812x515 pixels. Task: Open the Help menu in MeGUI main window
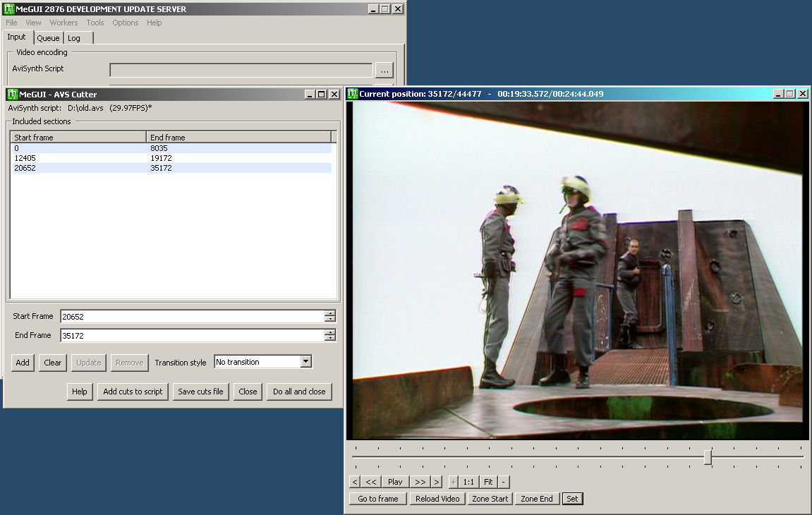154,23
